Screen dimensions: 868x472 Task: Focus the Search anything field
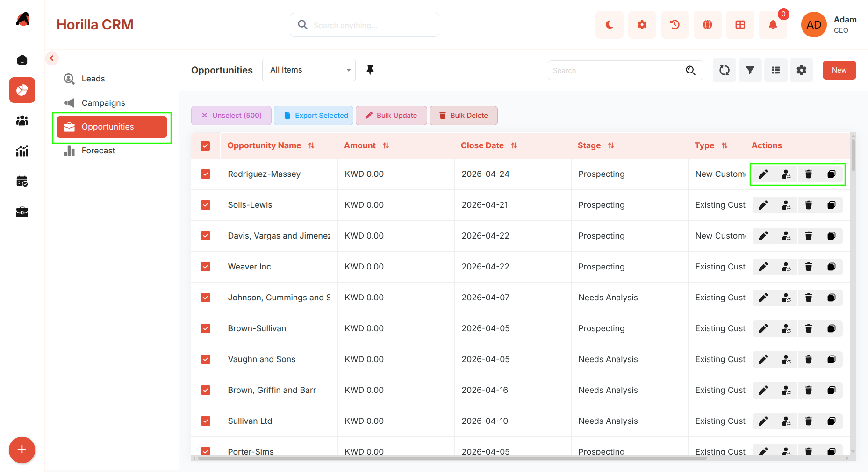pyautogui.click(x=365, y=25)
